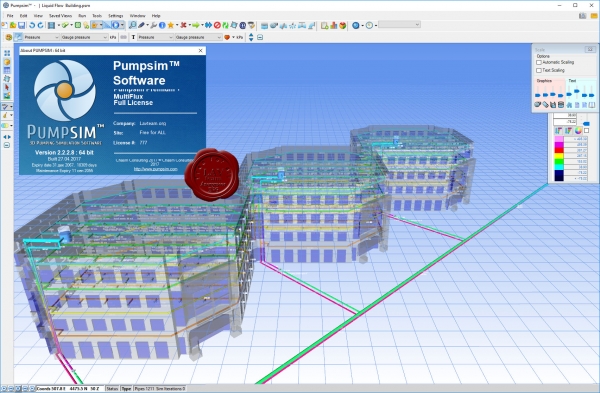Open the second Pressure dropdown after T icon
The height and width of the screenshot is (393, 600).
[155, 37]
